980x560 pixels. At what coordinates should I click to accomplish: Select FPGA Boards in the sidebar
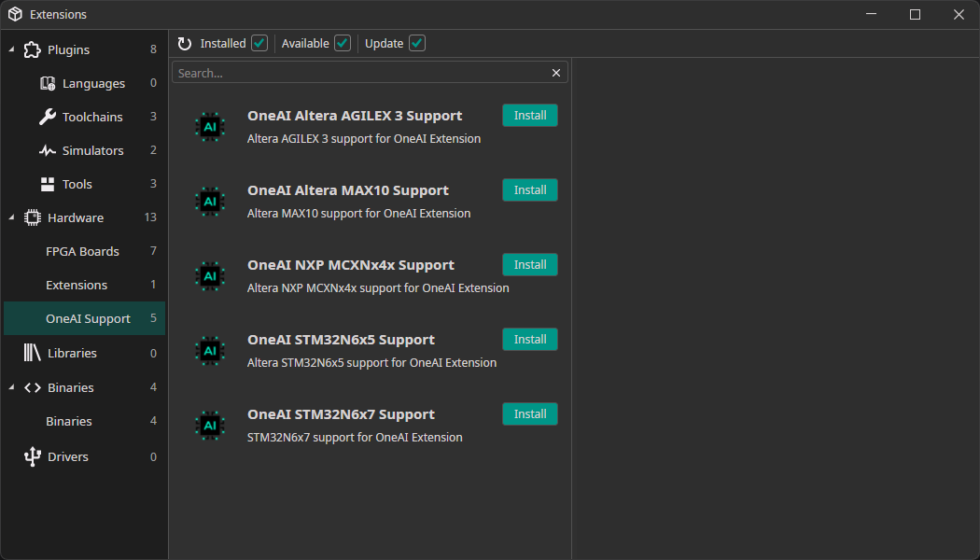(x=84, y=250)
